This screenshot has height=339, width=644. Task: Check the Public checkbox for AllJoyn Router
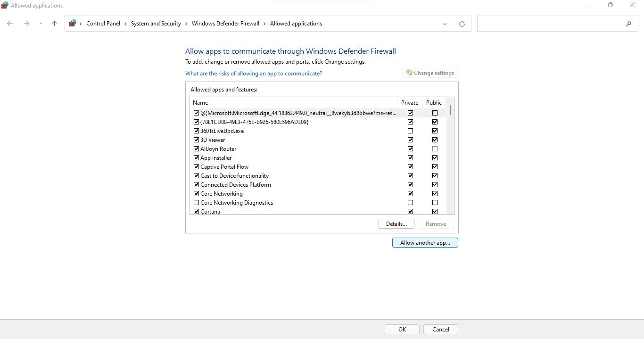click(x=435, y=149)
